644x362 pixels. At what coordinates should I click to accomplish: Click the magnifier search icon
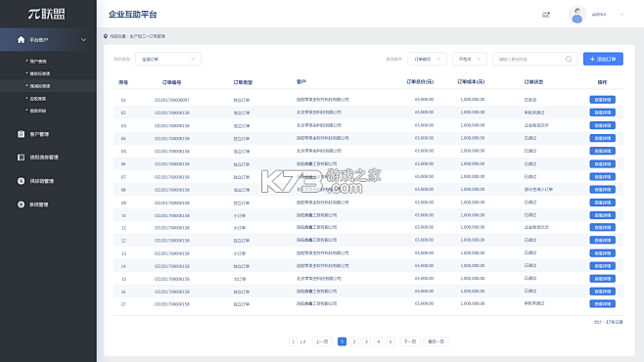tap(569, 59)
